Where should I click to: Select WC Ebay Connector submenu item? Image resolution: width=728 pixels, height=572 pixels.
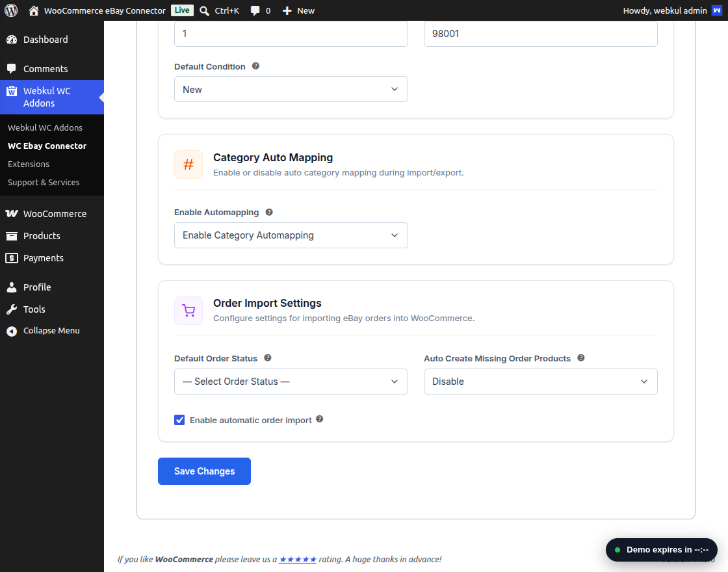pos(47,146)
